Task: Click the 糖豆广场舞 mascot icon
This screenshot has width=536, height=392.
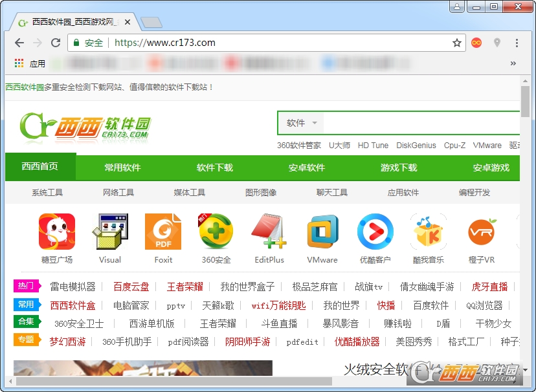Action: (56, 232)
